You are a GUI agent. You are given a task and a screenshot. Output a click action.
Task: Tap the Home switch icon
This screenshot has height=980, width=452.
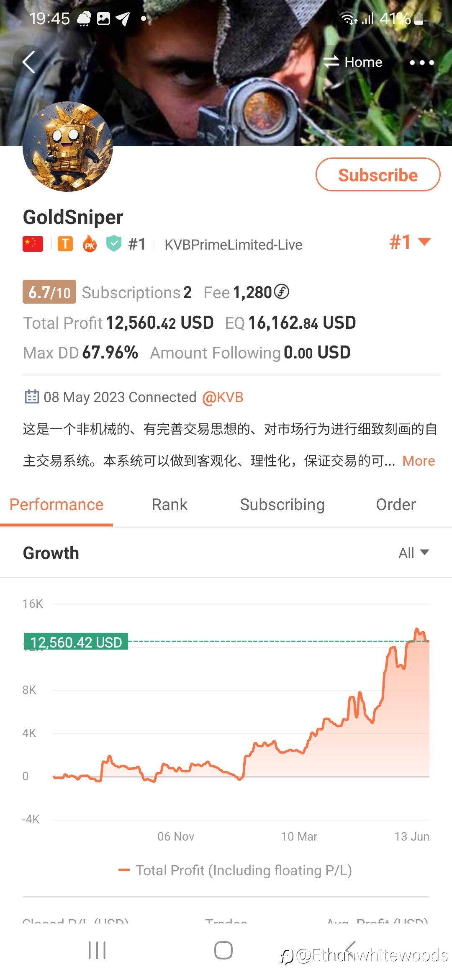point(331,62)
